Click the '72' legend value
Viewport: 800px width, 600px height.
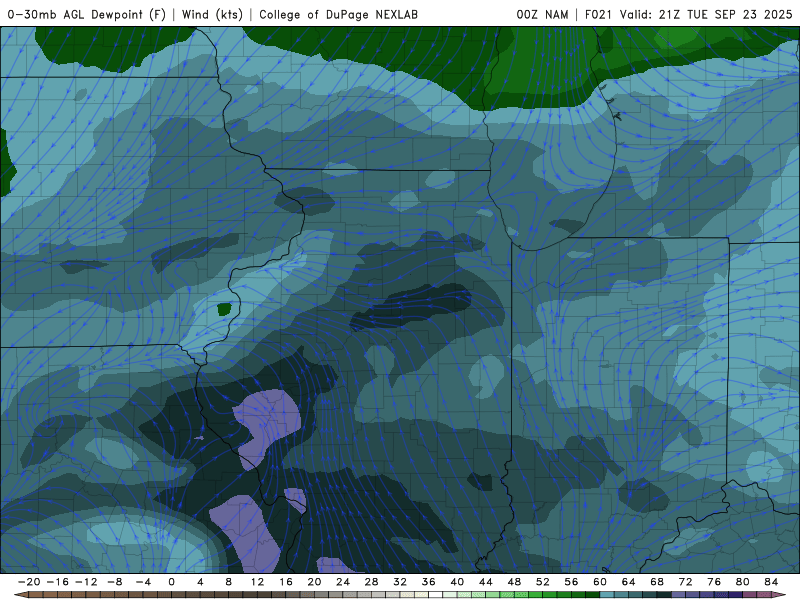click(x=686, y=582)
